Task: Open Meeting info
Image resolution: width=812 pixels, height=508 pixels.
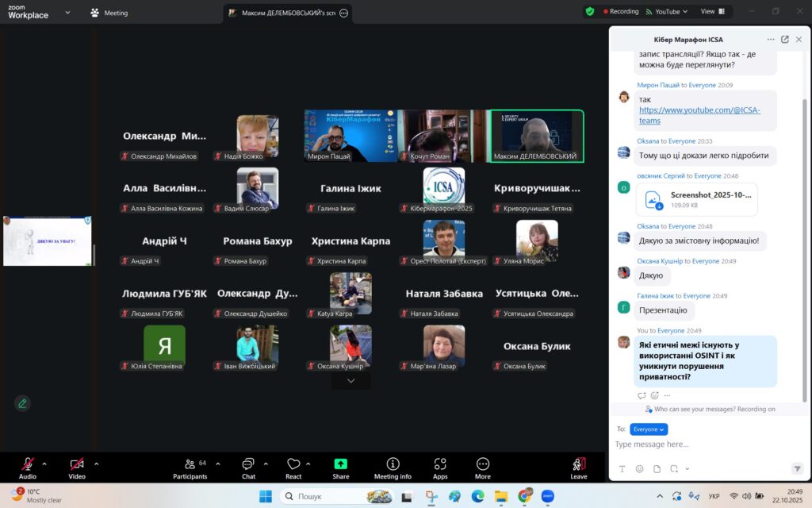Action: (393, 468)
